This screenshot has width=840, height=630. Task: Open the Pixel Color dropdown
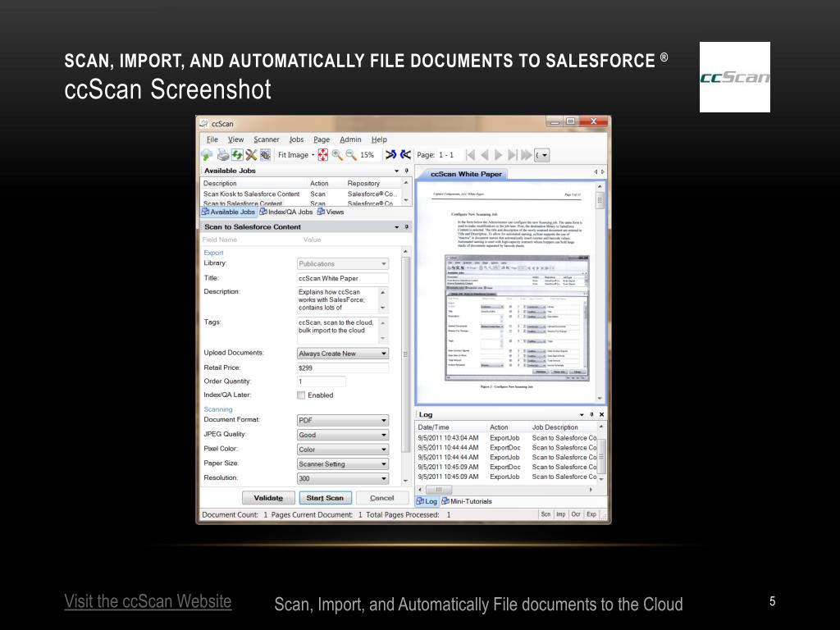tap(343, 450)
